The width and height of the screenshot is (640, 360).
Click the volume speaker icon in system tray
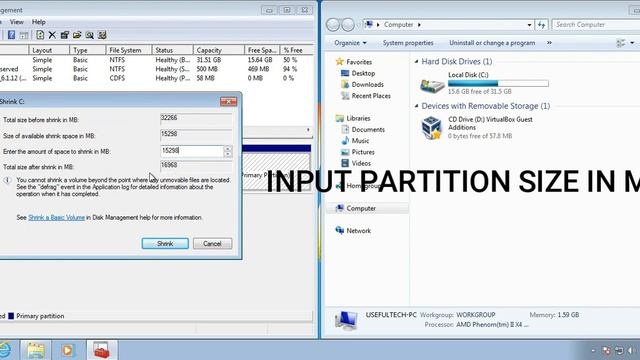coord(631,350)
